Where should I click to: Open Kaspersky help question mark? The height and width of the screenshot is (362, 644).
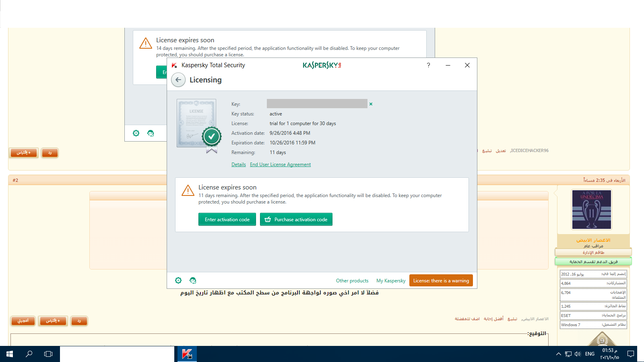tap(428, 65)
